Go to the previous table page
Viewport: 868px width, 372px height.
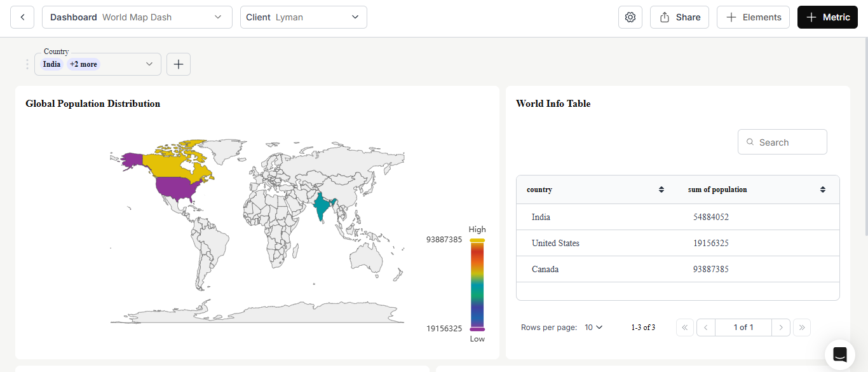706,327
